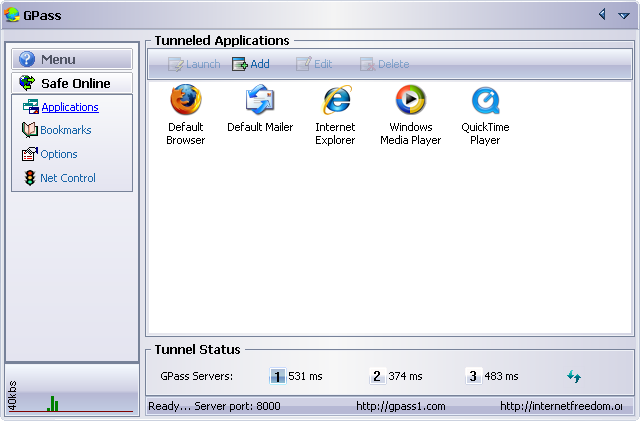This screenshot has width=640, height=421.
Task: Click the "374 ms" latency value
Action: (405, 376)
